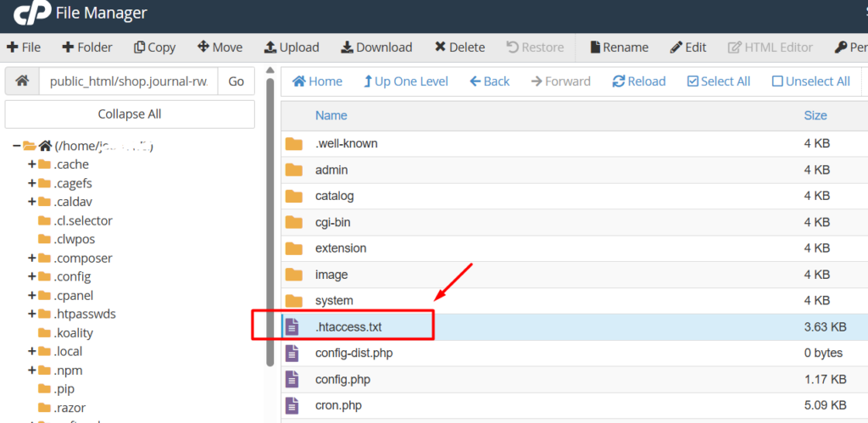Select the config-dist.php file name
Viewport: 868px width, 423px height.
coord(354,353)
